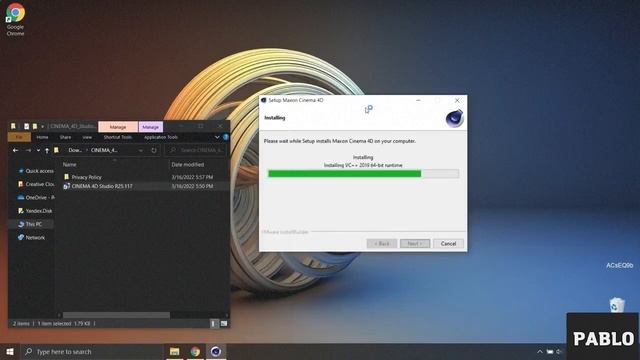The height and width of the screenshot is (360, 640).
Task: Open File Explorer from the taskbar
Action: click(x=175, y=351)
